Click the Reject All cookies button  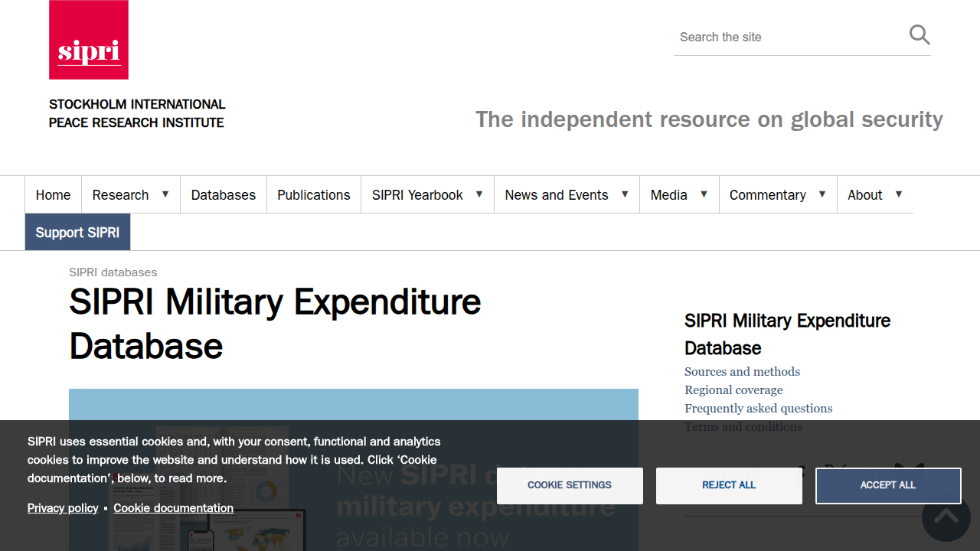point(729,485)
